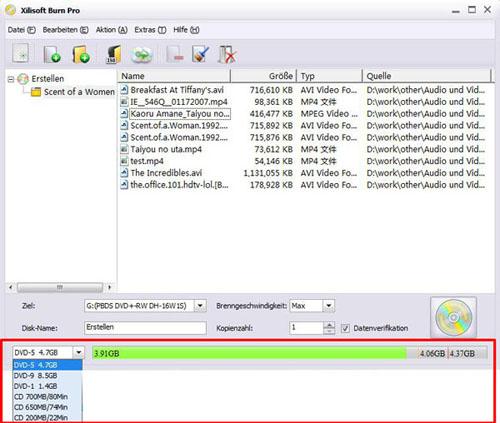Image resolution: width=500 pixels, height=423 pixels.
Task: Open the Ziel drive dropdown
Action: 200,305
